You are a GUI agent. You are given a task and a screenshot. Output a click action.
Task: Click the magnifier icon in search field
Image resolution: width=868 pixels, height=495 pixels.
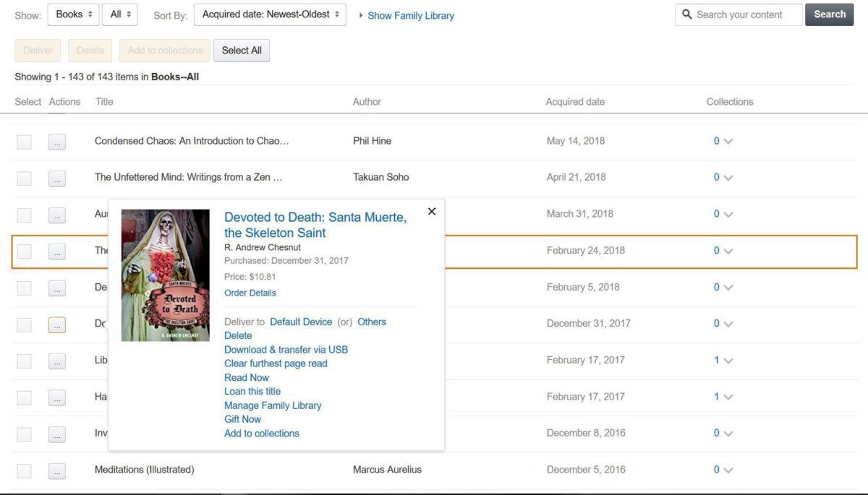point(686,14)
